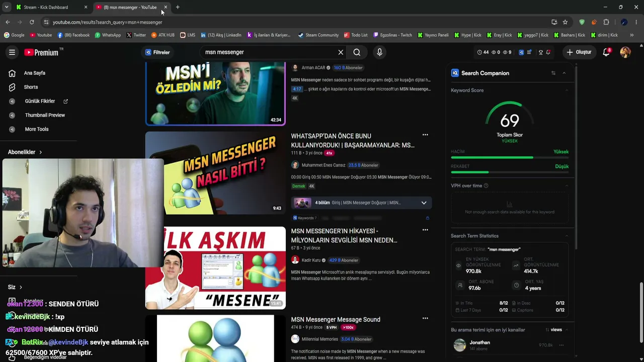
Task: Click the Keywords 7 vidIQ tag
Action: (x=304, y=218)
